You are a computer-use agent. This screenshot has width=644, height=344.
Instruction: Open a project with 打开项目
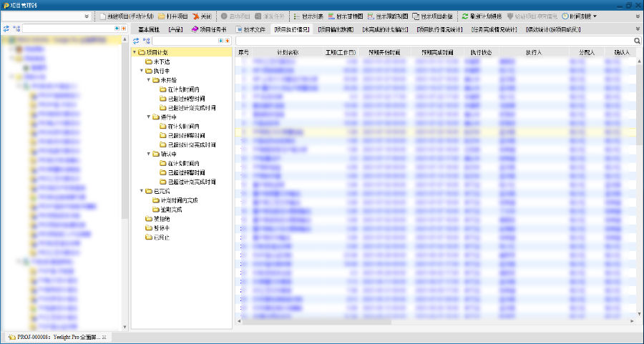click(x=173, y=16)
